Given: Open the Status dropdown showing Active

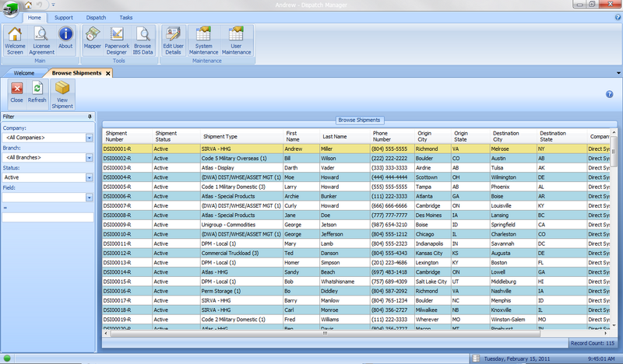Looking at the screenshot, I should click(90, 177).
